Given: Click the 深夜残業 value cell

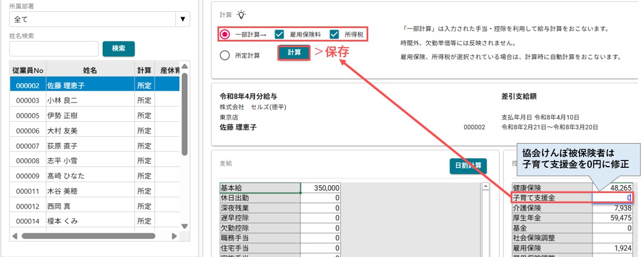Looking at the screenshot, I should coord(321,208).
